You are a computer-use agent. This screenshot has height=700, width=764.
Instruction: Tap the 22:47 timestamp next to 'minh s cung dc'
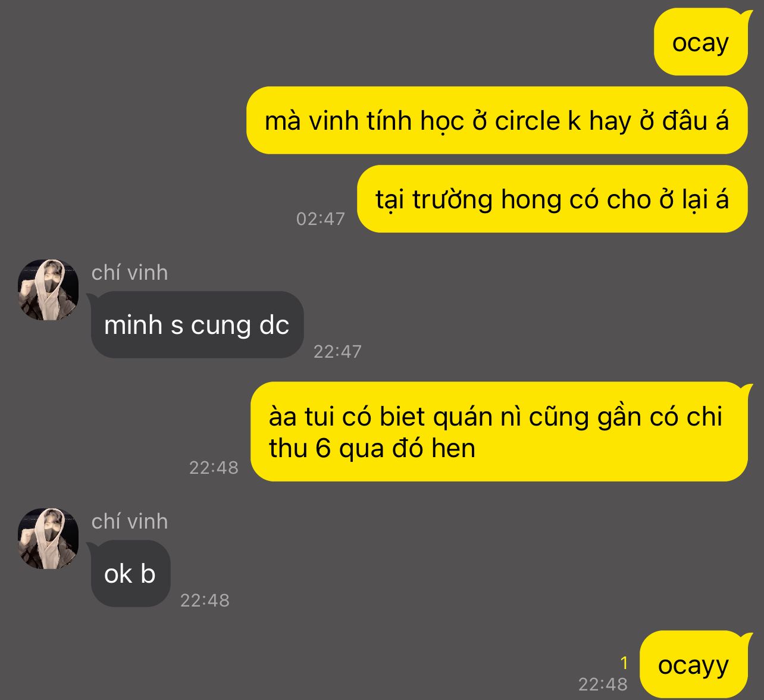[x=337, y=352]
